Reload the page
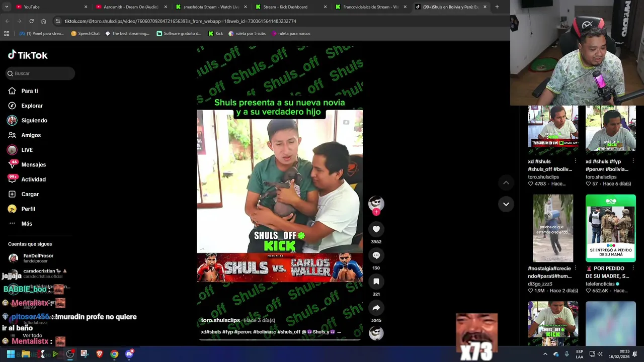This screenshot has width=644, height=362. click(31, 21)
